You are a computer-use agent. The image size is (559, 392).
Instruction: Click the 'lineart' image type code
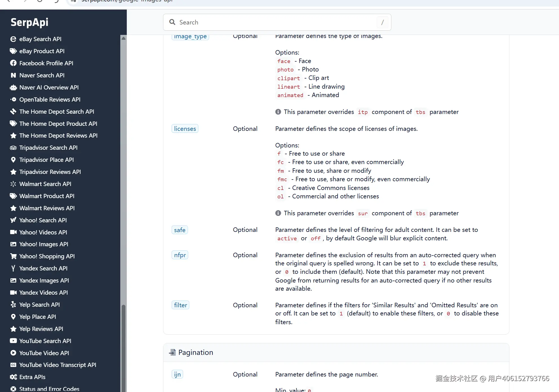tap(289, 87)
